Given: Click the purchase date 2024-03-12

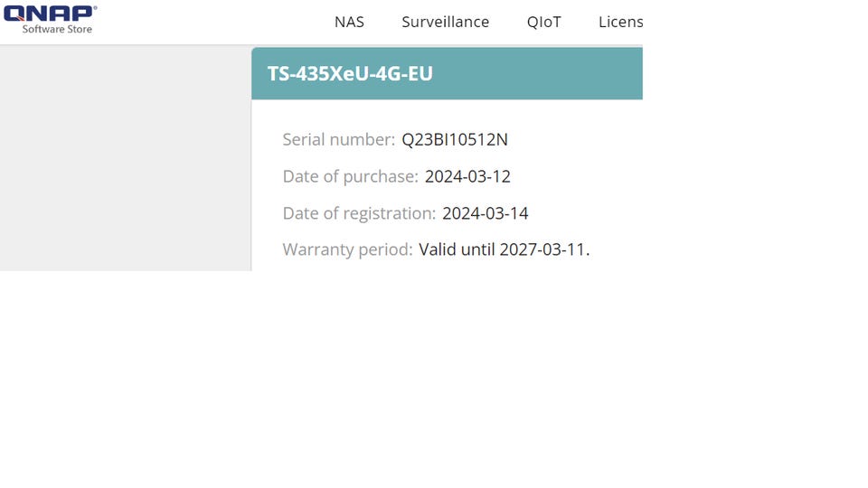Looking at the screenshot, I should pos(467,176).
